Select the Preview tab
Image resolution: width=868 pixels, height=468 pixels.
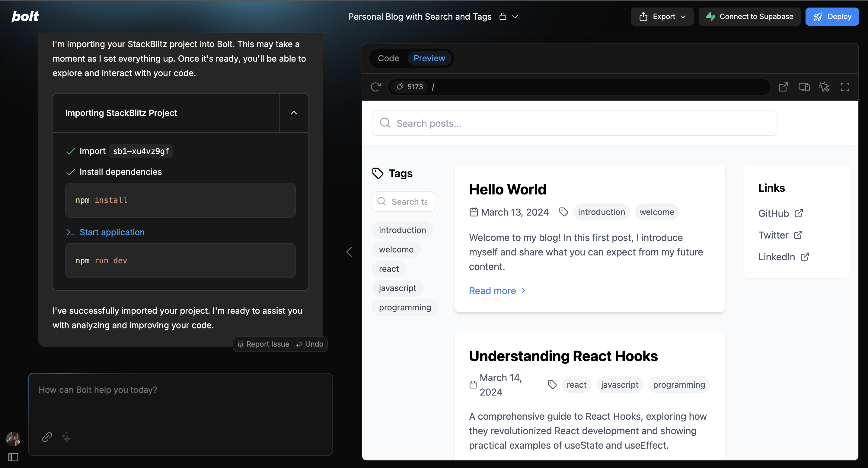429,58
